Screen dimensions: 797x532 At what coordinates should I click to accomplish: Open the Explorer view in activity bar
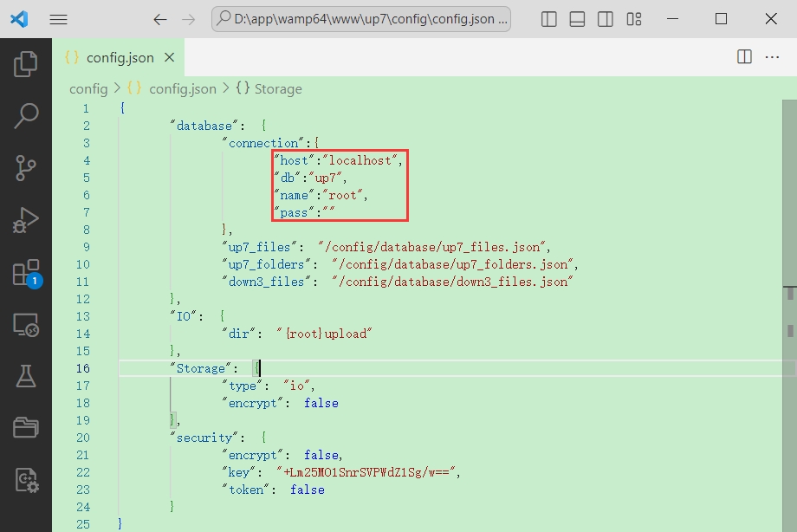[x=25, y=63]
